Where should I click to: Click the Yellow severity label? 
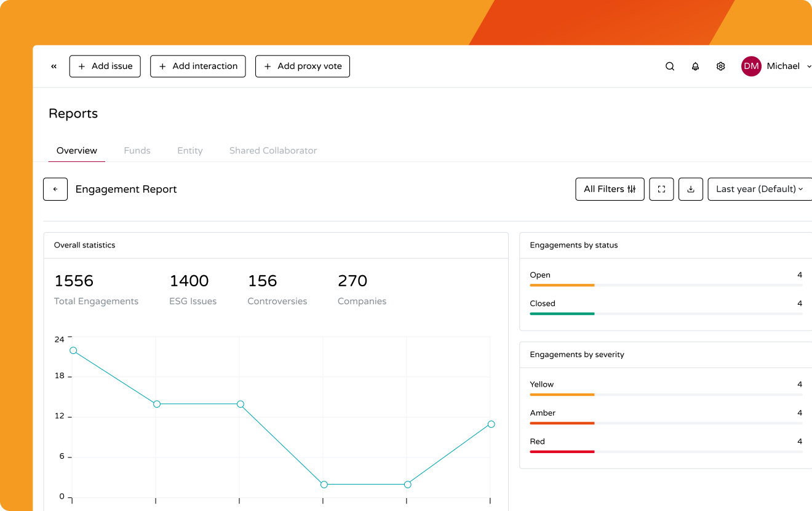click(x=542, y=384)
